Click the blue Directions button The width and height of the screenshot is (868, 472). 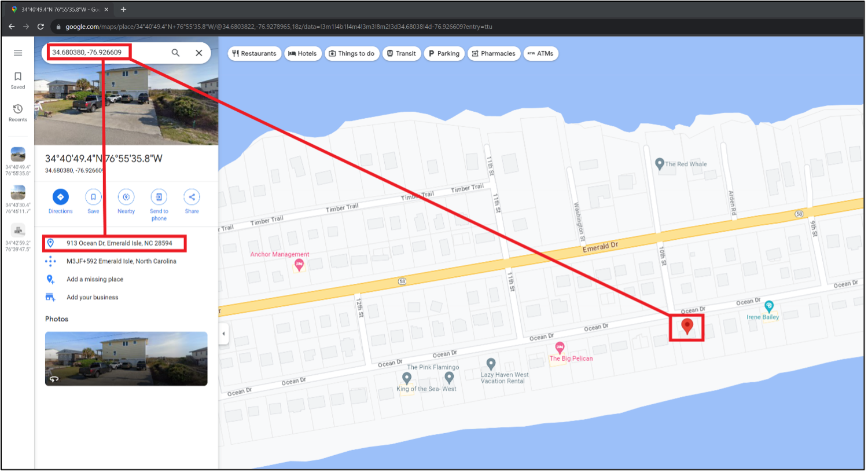[x=60, y=197]
